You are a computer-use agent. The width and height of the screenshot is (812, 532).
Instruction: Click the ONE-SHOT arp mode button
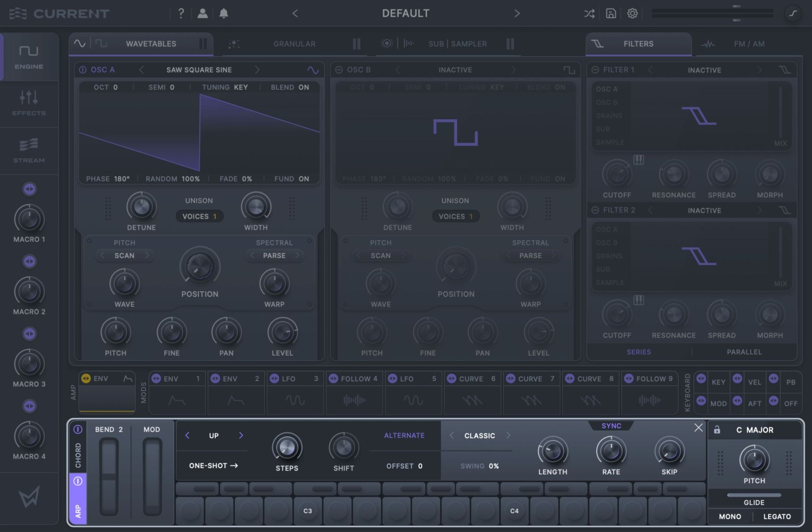(x=213, y=466)
